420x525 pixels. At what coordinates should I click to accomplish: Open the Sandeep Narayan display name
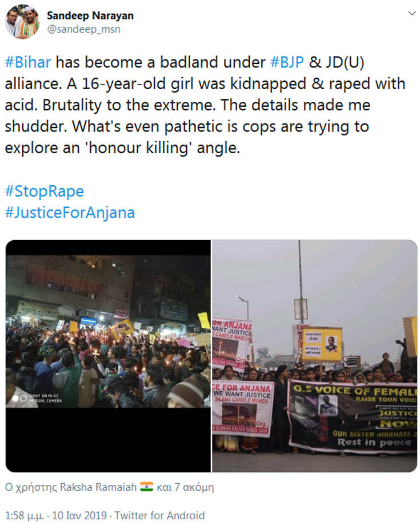click(90, 15)
